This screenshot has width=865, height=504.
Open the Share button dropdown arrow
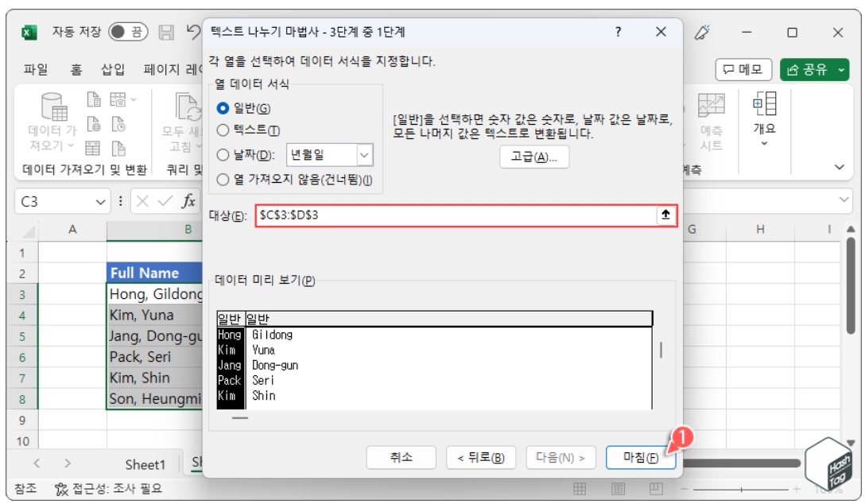coord(841,69)
